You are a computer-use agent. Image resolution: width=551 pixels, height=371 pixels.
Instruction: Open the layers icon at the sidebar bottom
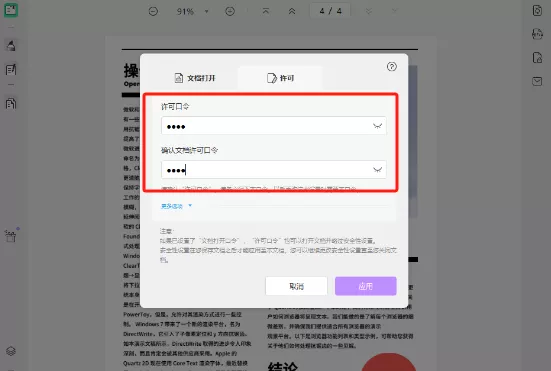[11, 351]
